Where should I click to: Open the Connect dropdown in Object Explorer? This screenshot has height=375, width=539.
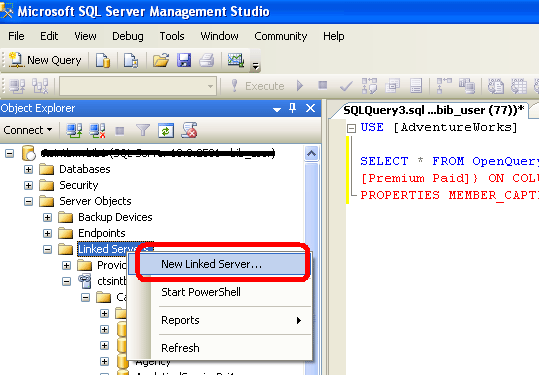pos(28,130)
